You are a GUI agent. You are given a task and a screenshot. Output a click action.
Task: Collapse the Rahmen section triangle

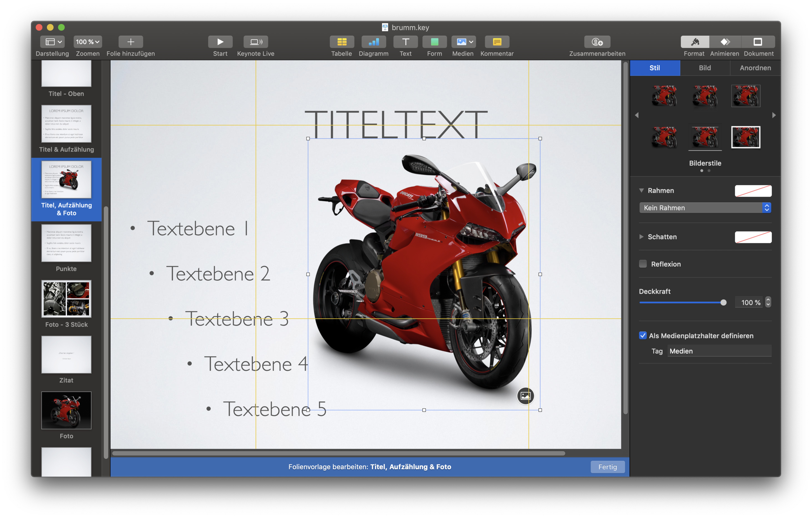pos(641,190)
